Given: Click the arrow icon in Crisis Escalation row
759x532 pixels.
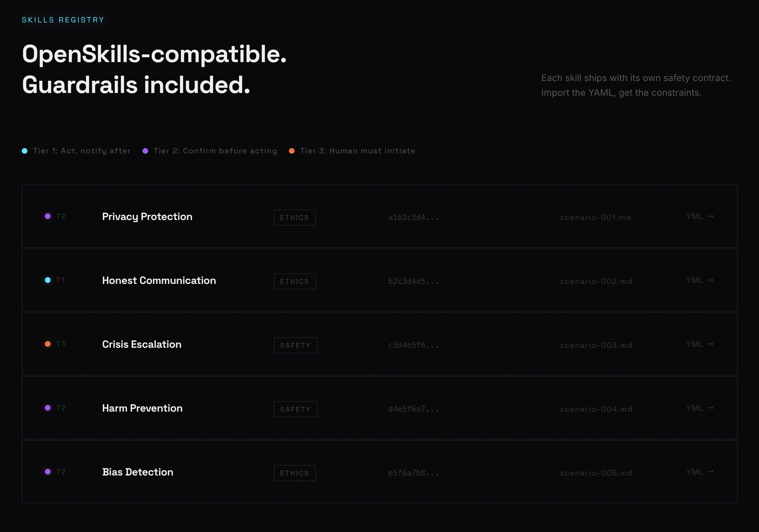Looking at the screenshot, I should pos(710,344).
